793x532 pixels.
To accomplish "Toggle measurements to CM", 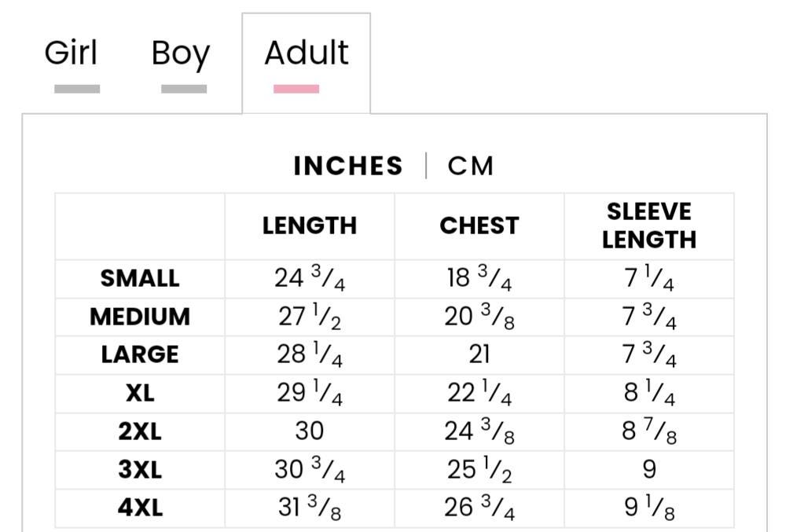I will [470, 166].
